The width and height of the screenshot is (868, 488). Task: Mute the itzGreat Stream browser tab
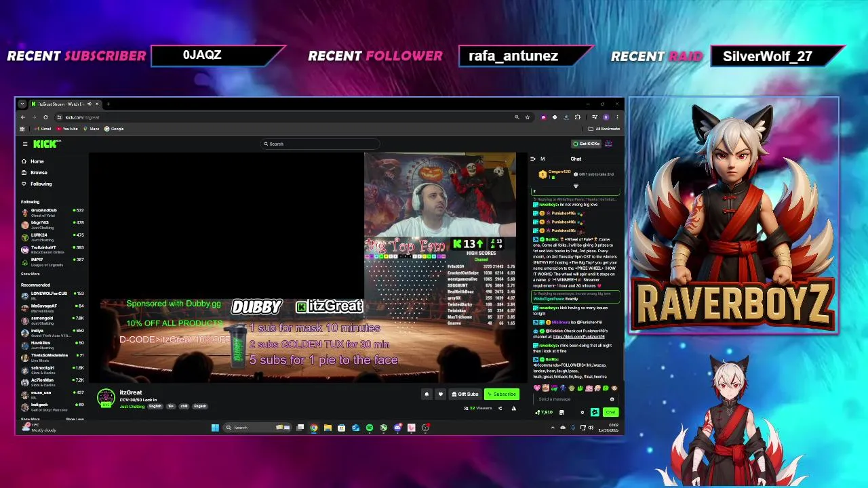click(x=90, y=104)
